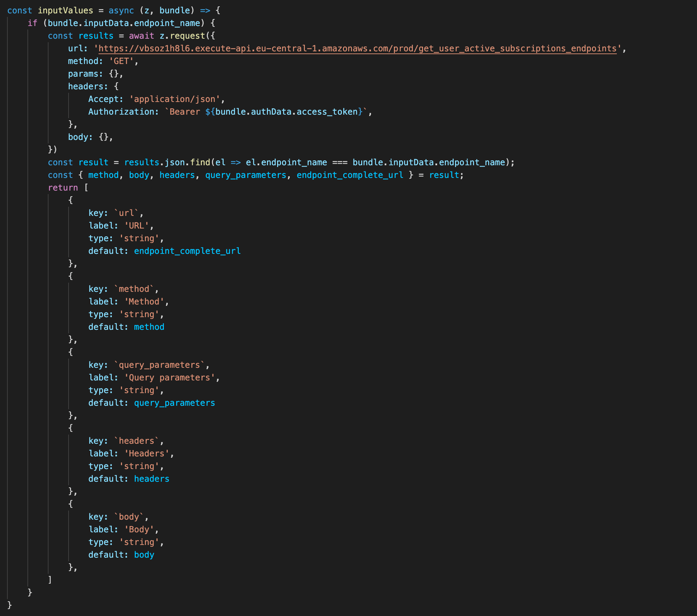This screenshot has width=697, height=616.
Task: Click 'bundle.authData.access_token' in Authorization header
Action: click(286, 112)
